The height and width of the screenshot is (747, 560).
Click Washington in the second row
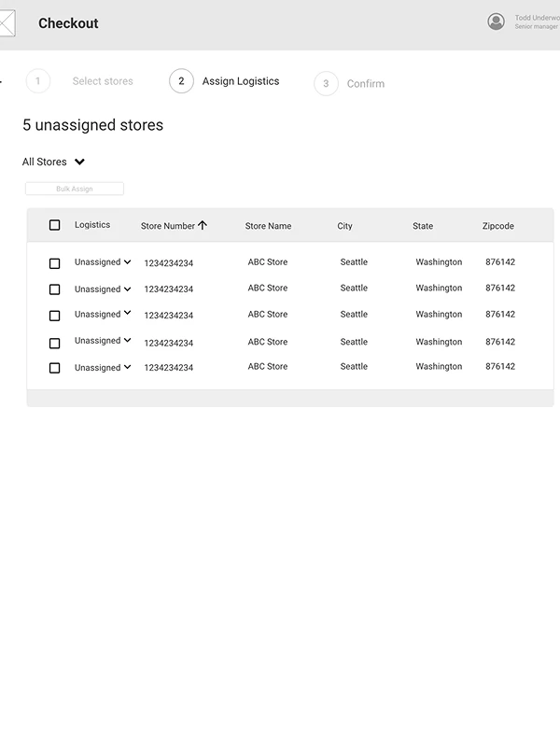(439, 288)
